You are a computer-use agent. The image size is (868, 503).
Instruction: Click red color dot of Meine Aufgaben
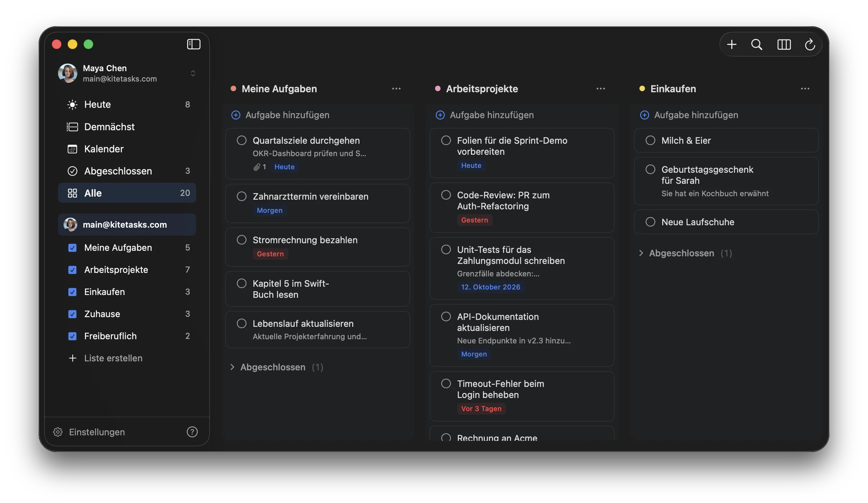click(233, 89)
